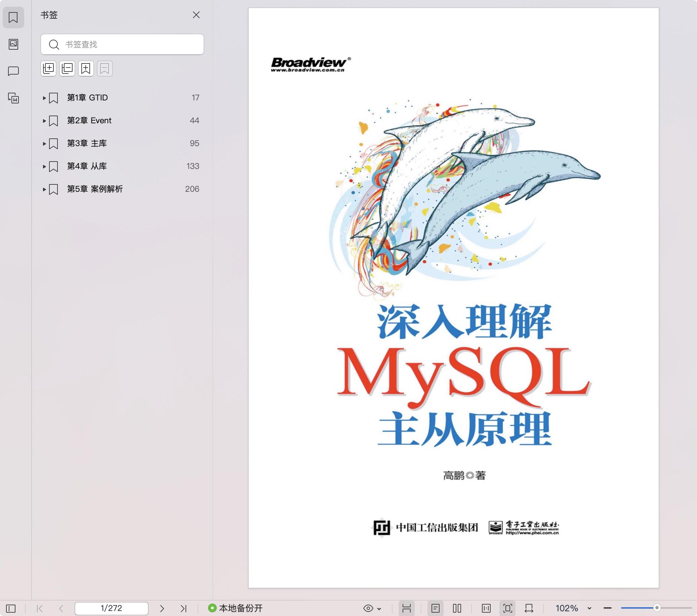Click the 书签查找 search field

pos(122,44)
